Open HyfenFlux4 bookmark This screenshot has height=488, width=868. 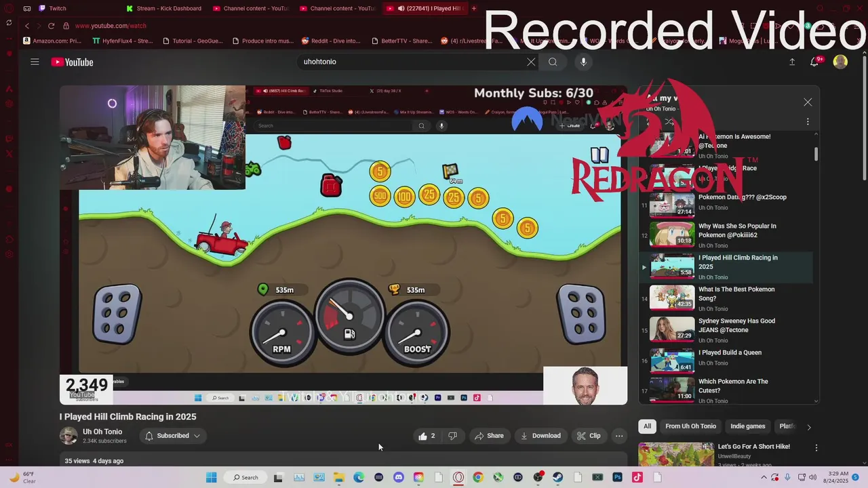tap(122, 41)
